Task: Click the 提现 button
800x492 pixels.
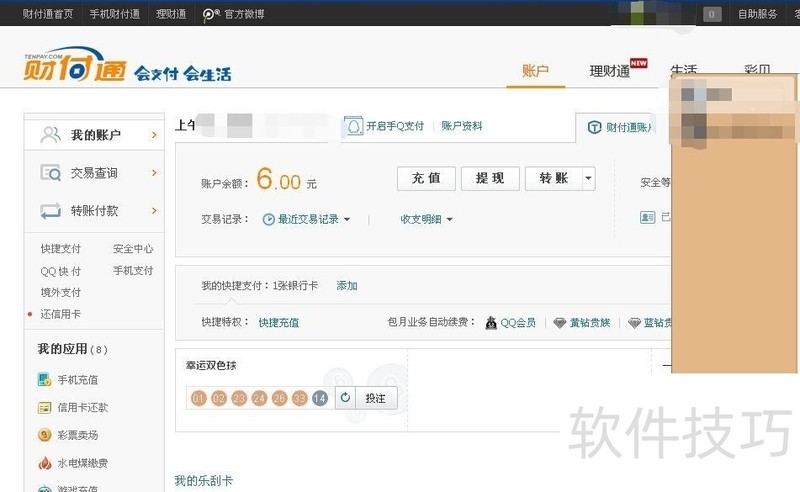Action: [x=490, y=178]
